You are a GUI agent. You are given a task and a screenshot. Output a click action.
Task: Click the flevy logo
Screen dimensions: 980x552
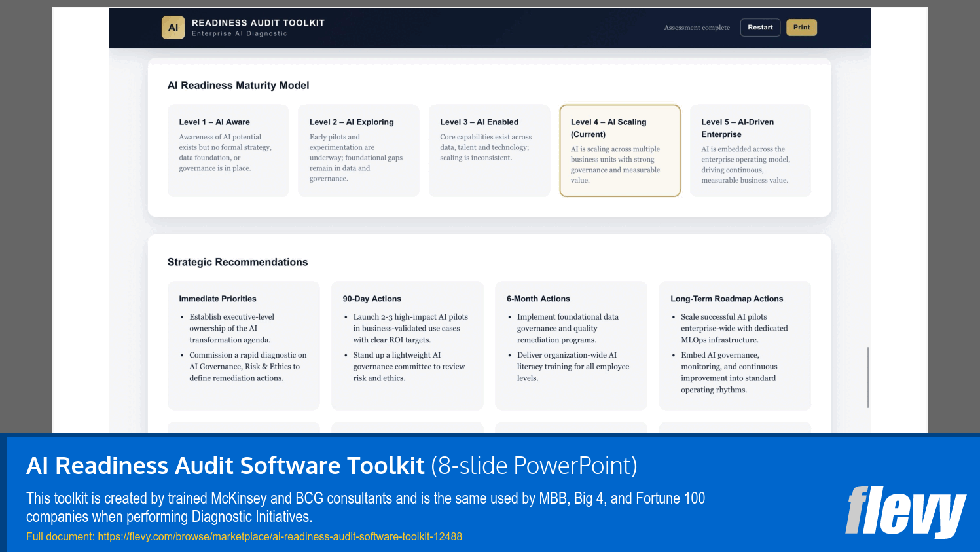point(905,511)
